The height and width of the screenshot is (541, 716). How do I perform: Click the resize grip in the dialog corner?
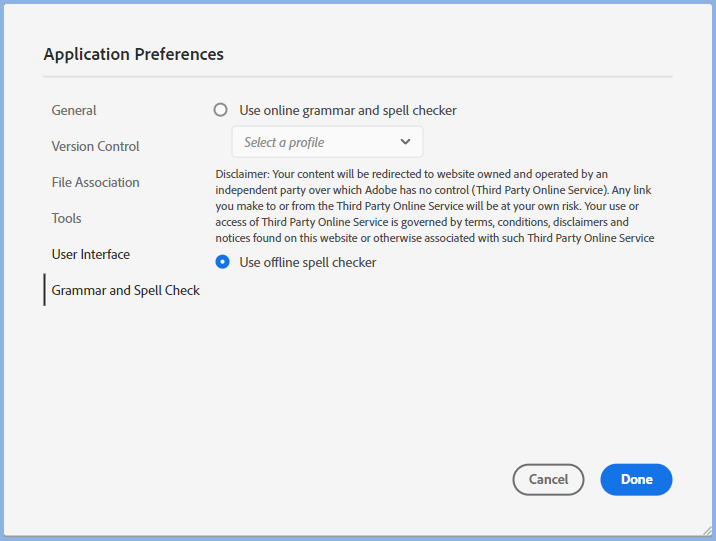coord(707,531)
